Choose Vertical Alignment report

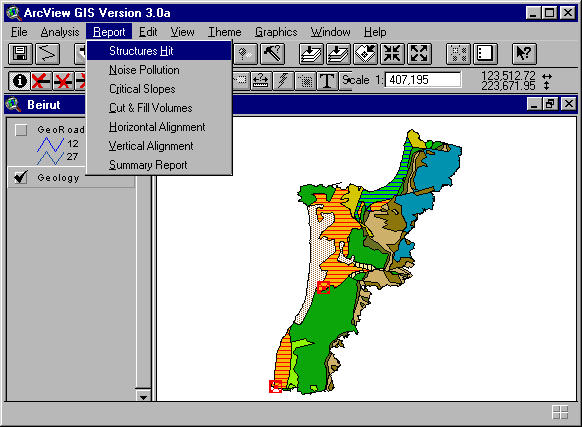click(159, 146)
